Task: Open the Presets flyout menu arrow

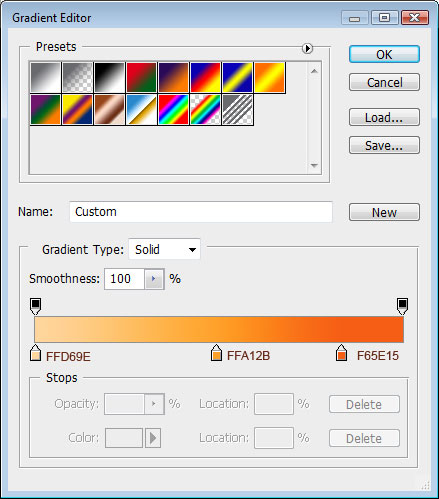Action: coord(307,49)
